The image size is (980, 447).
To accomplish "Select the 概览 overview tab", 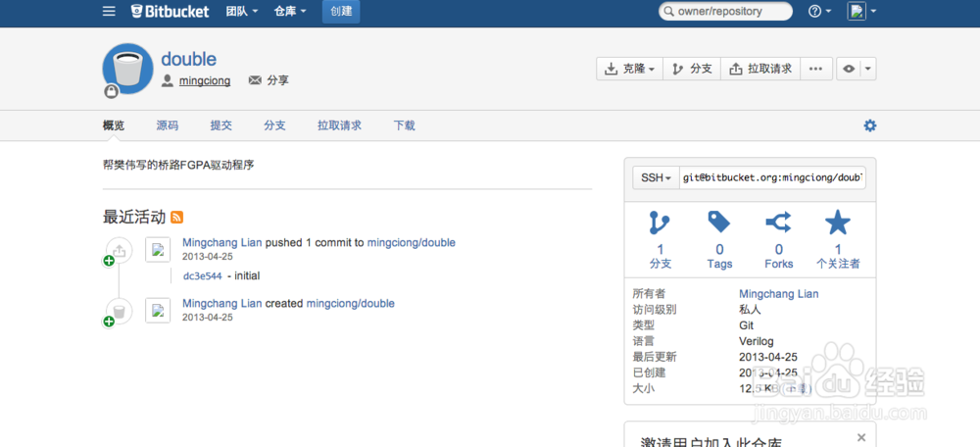I will [114, 125].
